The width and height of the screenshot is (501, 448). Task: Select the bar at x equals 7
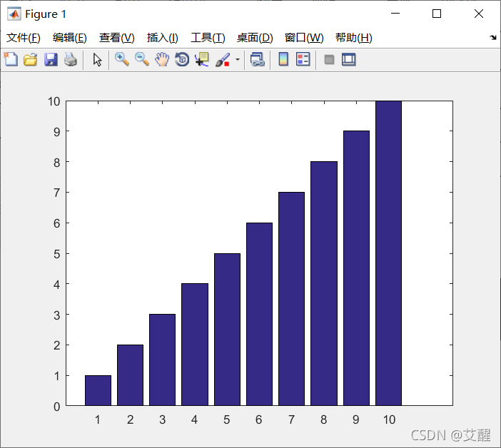[291, 299]
